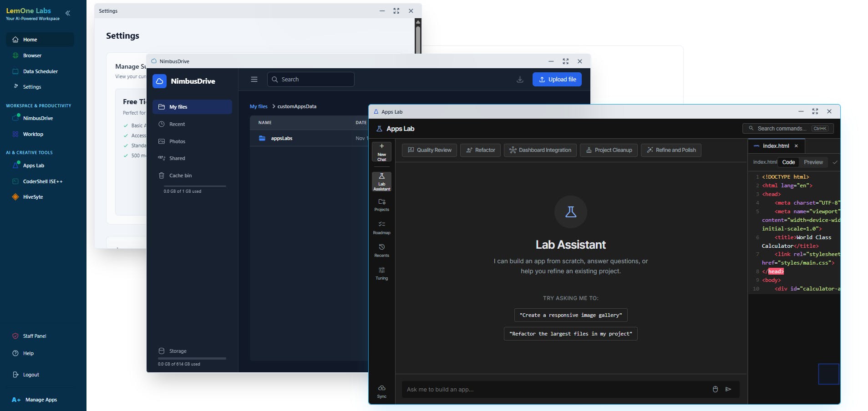Open Recent in NimbusDrive sidebar
This screenshot has height=411, width=868.
192,124
